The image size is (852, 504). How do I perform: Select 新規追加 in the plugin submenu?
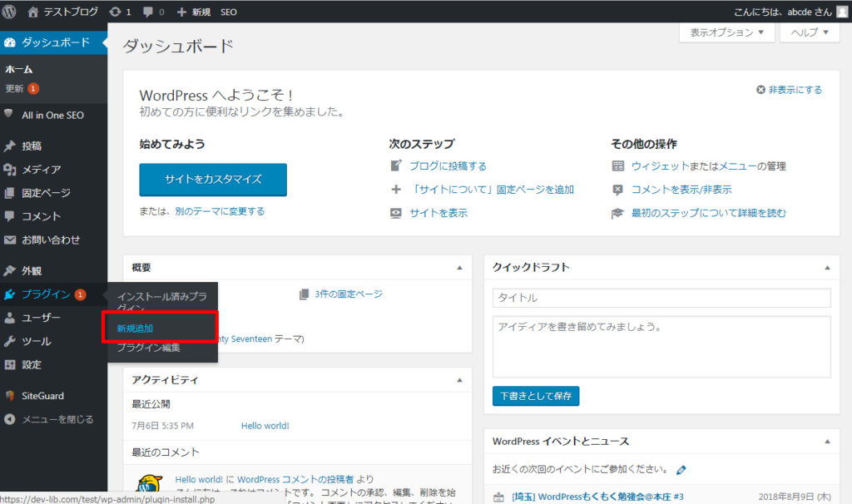[136, 329]
